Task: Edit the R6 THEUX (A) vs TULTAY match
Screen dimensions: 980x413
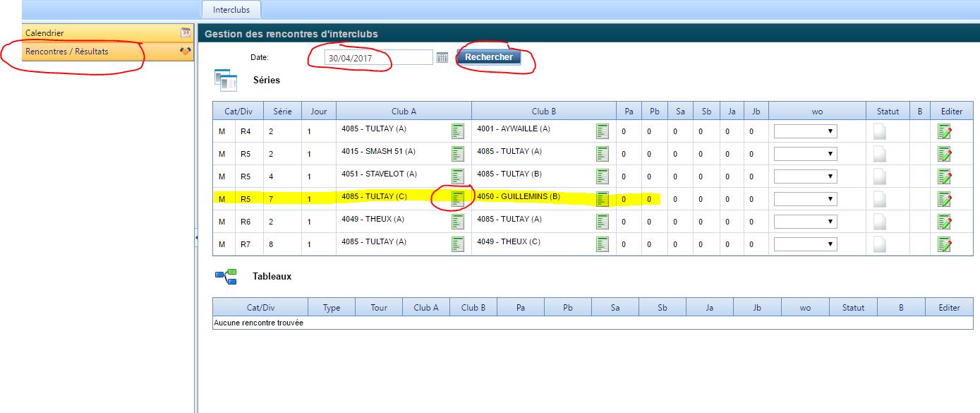Action: (945, 222)
